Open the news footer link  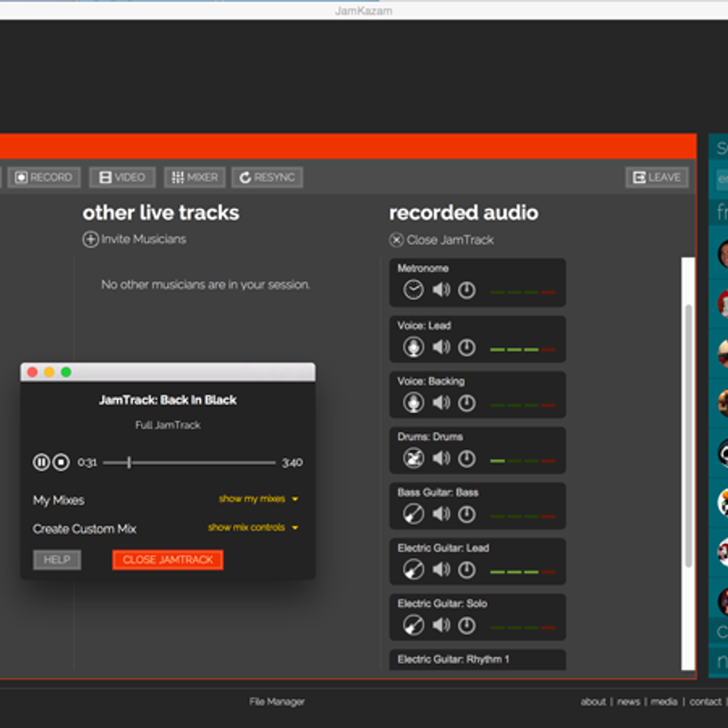tap(628, 702)
